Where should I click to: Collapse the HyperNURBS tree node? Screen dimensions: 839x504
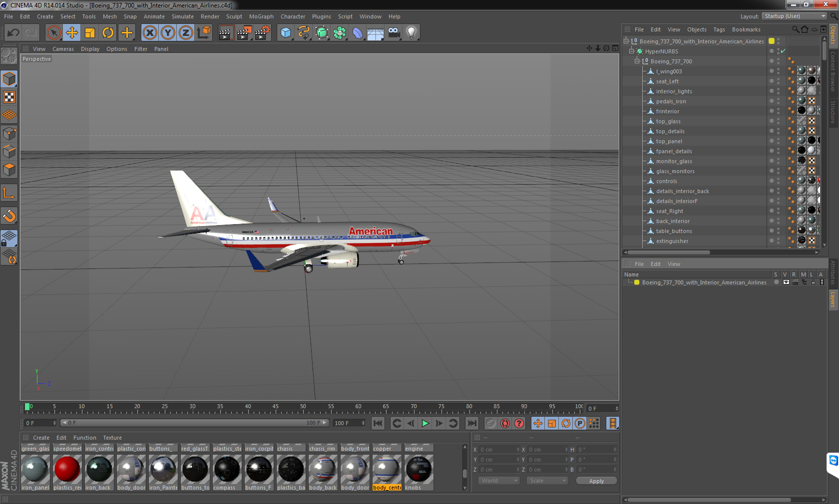[x=632, y=51]
